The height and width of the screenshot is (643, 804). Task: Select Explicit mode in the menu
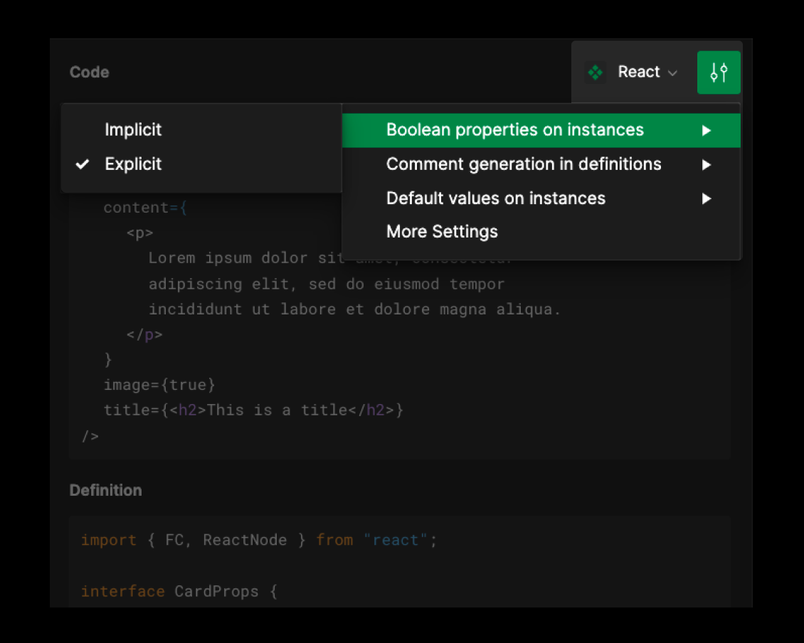coord(133,164)
